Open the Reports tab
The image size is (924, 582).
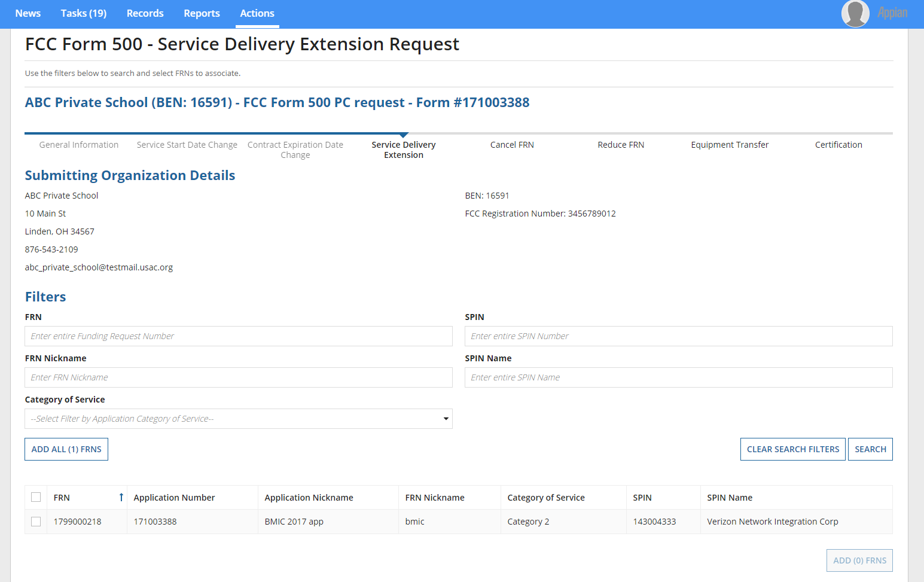(x=202, y=13)
